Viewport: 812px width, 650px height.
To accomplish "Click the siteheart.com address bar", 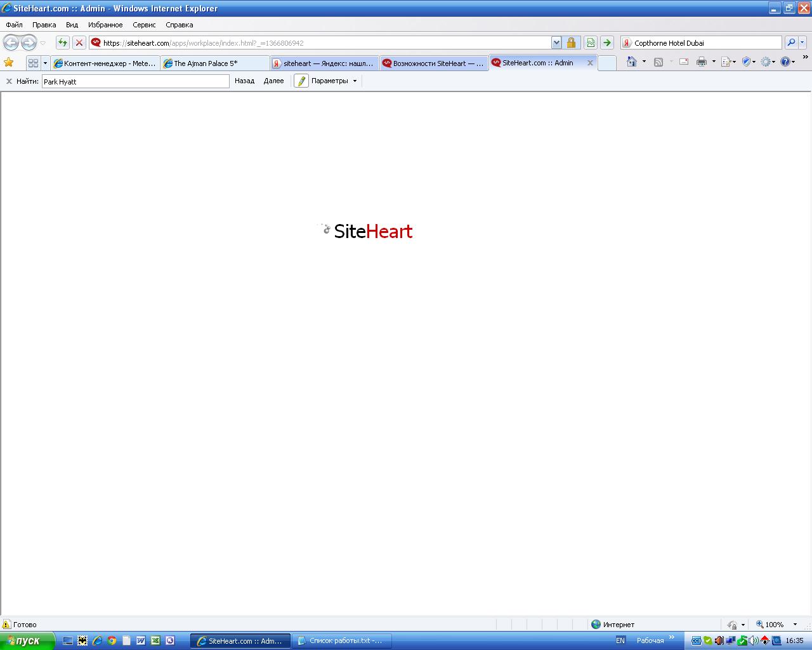I will click(325, 43).
